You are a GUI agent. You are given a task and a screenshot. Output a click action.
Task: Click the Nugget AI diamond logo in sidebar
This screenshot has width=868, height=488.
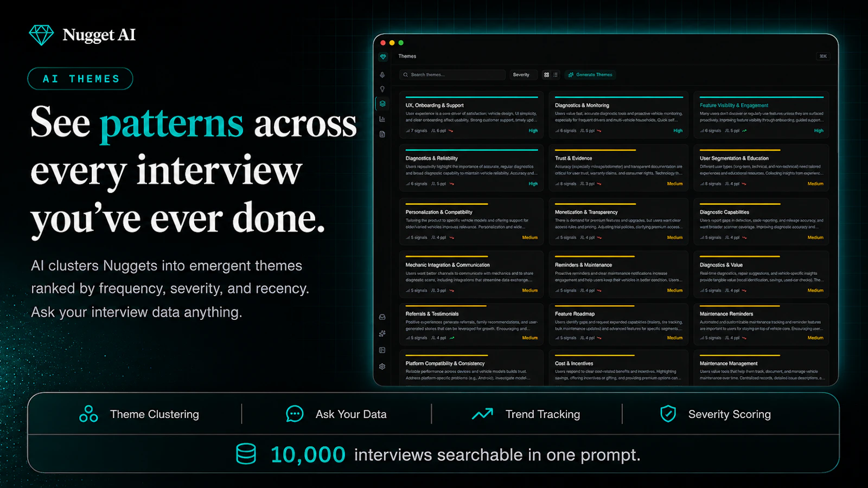pyautogui.click(x=383, y=56)
